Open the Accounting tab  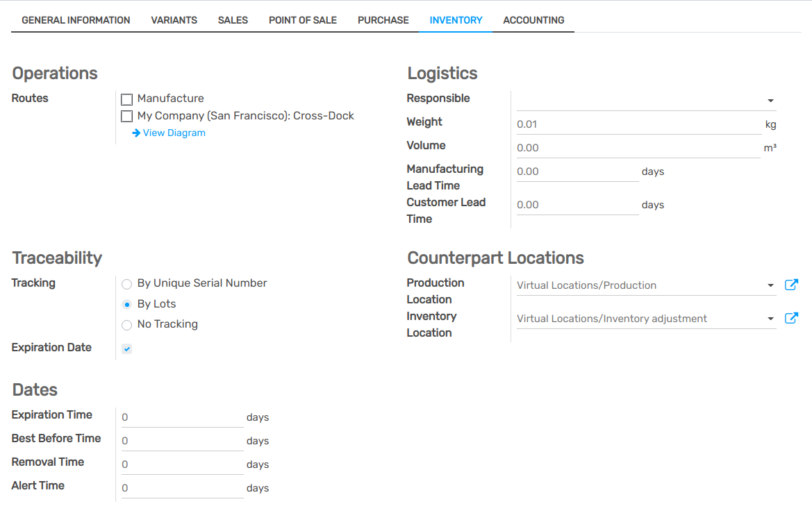[x=533, y=20]
